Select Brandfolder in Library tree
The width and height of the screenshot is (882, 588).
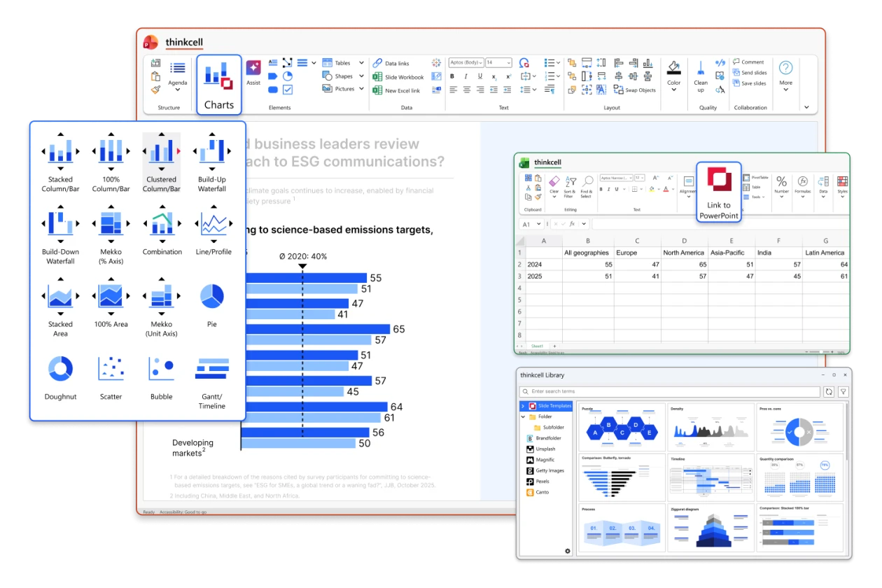click(x=543, y=438)
